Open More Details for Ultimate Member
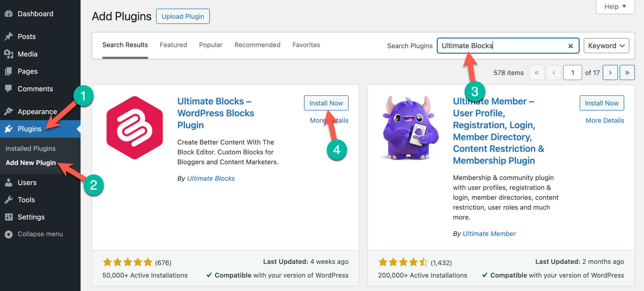Viewport: 644px width, 291px height. tap(604, 120)
